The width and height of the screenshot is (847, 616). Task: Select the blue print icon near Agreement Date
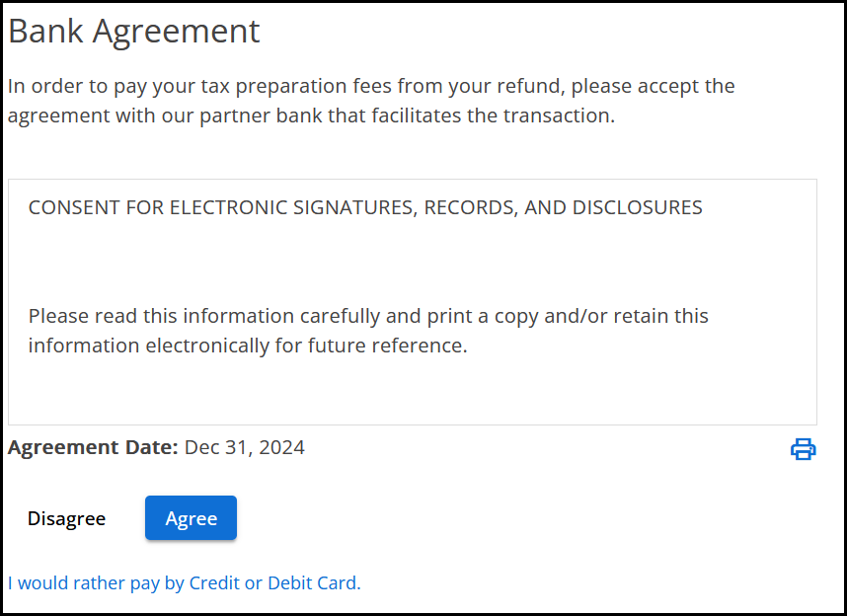(x=803, y=449)
